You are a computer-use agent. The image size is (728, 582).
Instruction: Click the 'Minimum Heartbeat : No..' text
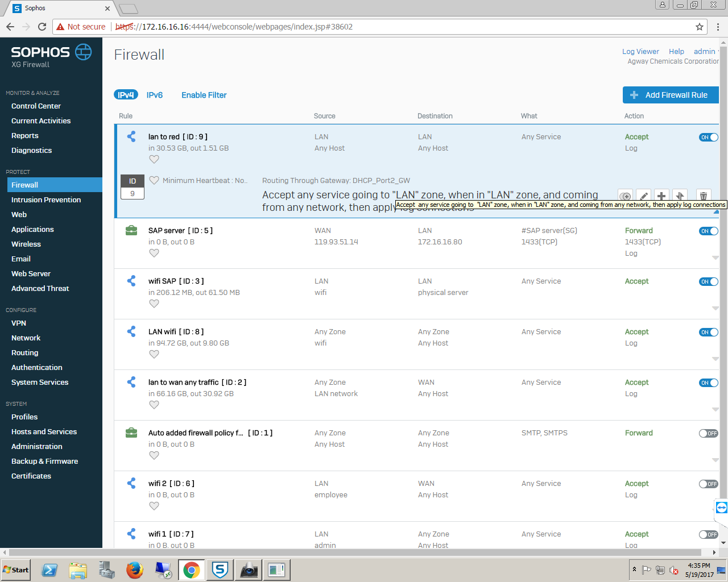(205, 180)
